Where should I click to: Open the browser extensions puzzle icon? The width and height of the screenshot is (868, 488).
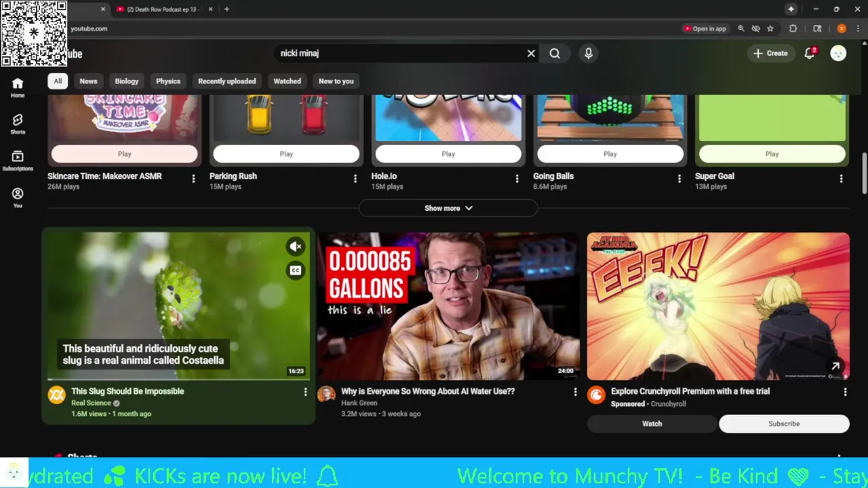793,28
